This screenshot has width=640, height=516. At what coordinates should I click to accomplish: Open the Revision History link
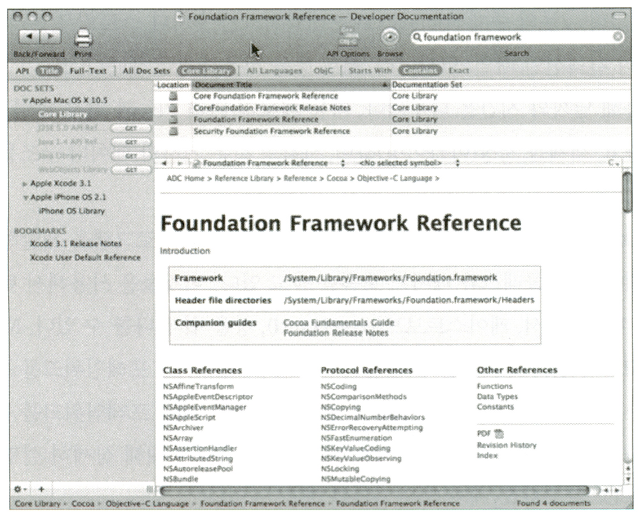507,445
